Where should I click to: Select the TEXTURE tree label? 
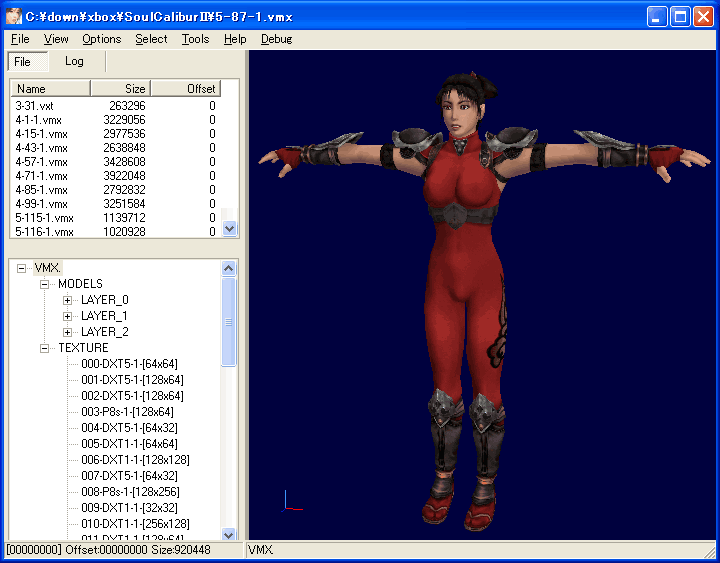click(x=83, y=348)
